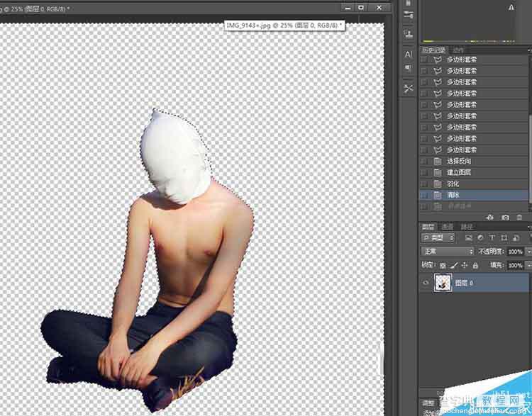The width and height of the screenshot is (532, 416).
Task: Open the Character panel (A| icon)
Action: (x=409, y=55)
